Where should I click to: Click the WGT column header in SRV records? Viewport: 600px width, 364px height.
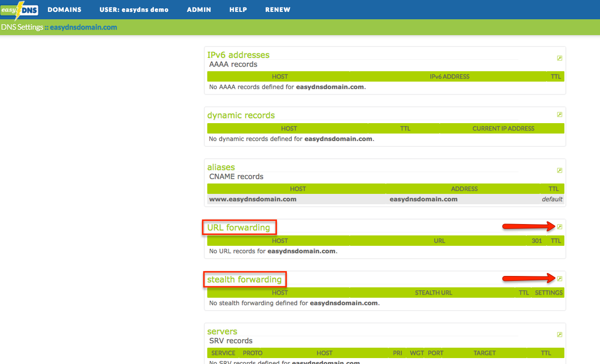pos(416,353)
